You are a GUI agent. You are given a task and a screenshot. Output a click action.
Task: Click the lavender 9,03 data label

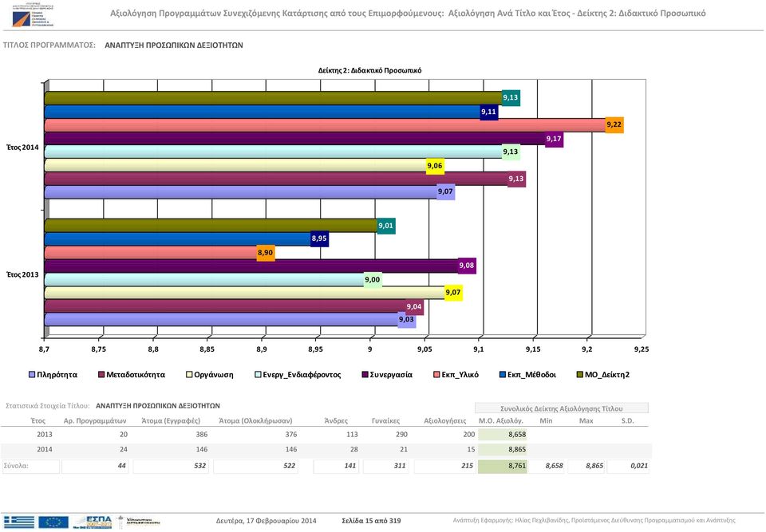click(x=406, y=320)
